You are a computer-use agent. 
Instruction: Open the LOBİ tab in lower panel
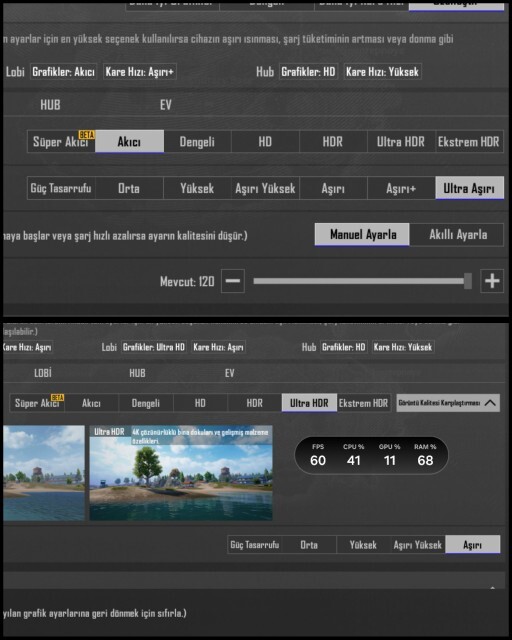coord(43,373)
